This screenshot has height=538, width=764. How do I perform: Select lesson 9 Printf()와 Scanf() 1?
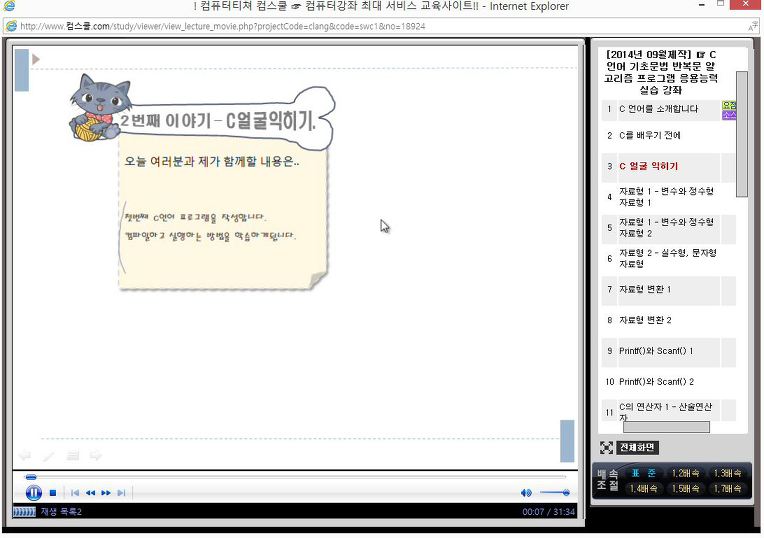tap(661, 351)
